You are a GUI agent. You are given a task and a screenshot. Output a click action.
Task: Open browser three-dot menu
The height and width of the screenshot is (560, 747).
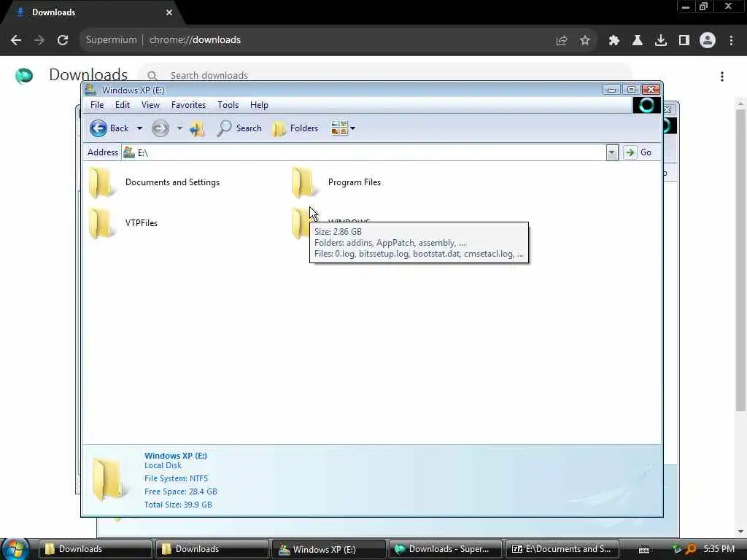coord(731,41)
